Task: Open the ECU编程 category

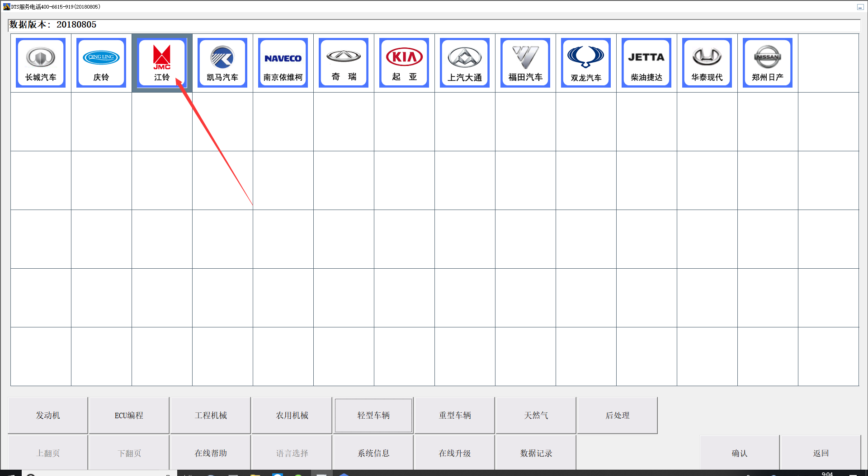Action: point(129,415)
